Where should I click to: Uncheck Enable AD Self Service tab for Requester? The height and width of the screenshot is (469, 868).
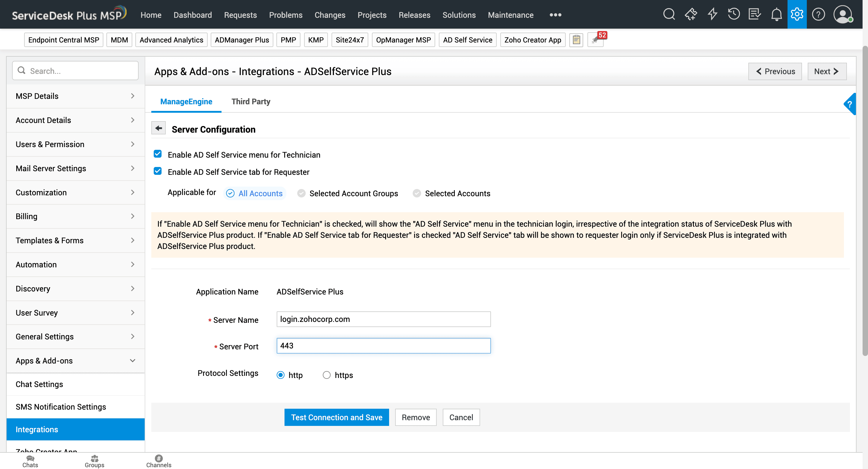157,171
